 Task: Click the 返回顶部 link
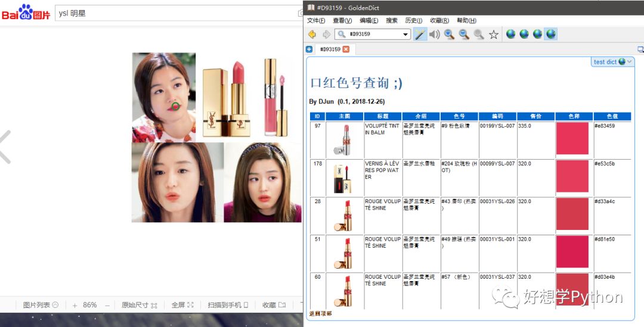pyautogui.click(x=320, y=313)
